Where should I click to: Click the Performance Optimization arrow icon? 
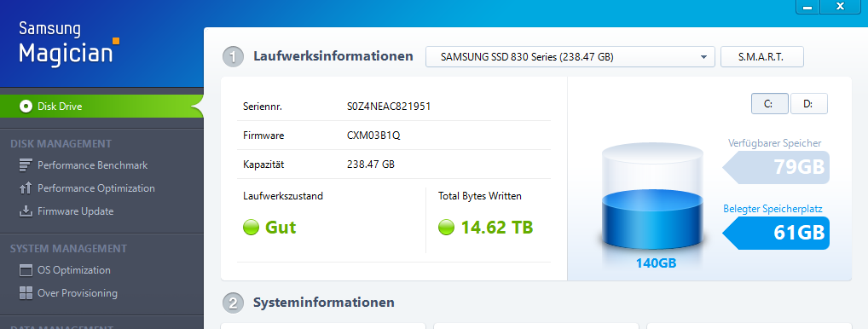tap(26, 188)
